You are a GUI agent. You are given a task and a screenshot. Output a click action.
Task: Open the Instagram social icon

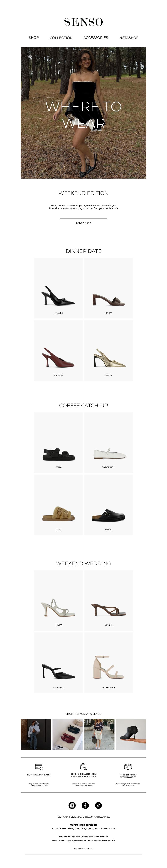[72, 805]
